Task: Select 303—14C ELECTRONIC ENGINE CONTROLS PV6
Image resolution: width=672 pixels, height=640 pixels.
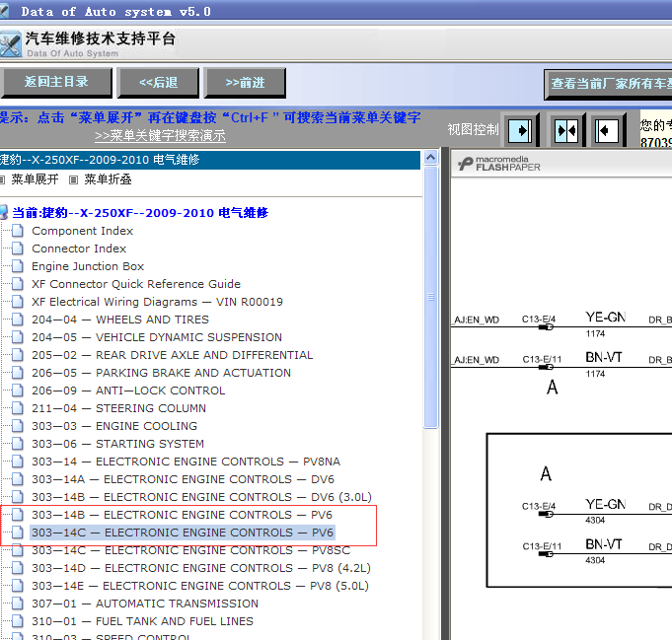Action: click(x=183, y=533)
